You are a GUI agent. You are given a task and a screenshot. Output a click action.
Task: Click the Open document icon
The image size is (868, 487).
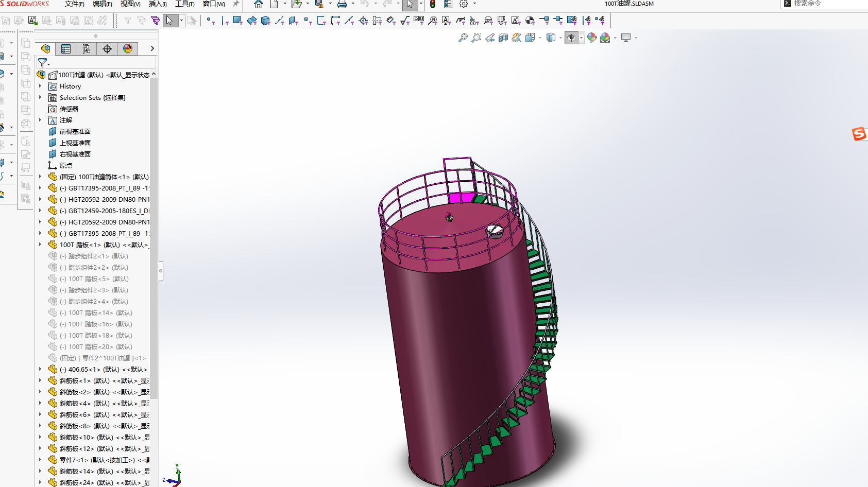tap(297, 4)
